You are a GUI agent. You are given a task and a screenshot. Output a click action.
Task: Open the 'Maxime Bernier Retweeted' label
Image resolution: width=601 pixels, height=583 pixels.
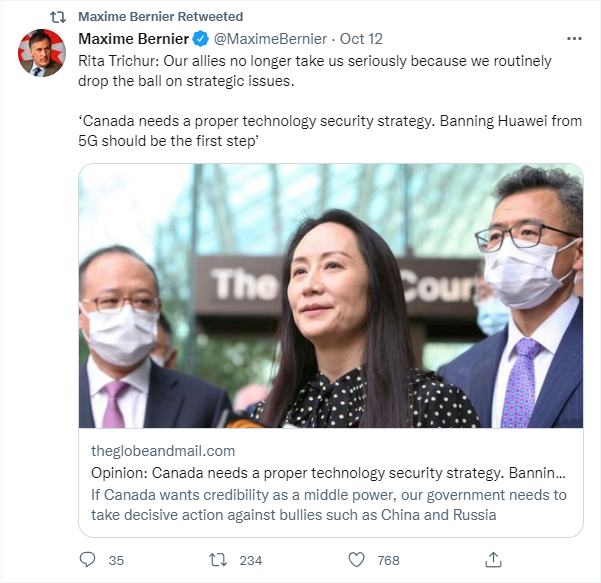[161, 17]
